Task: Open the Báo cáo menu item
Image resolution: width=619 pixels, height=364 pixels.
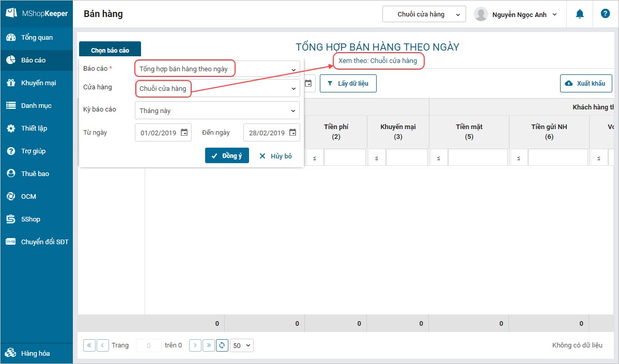Action: tap(36, 60)
